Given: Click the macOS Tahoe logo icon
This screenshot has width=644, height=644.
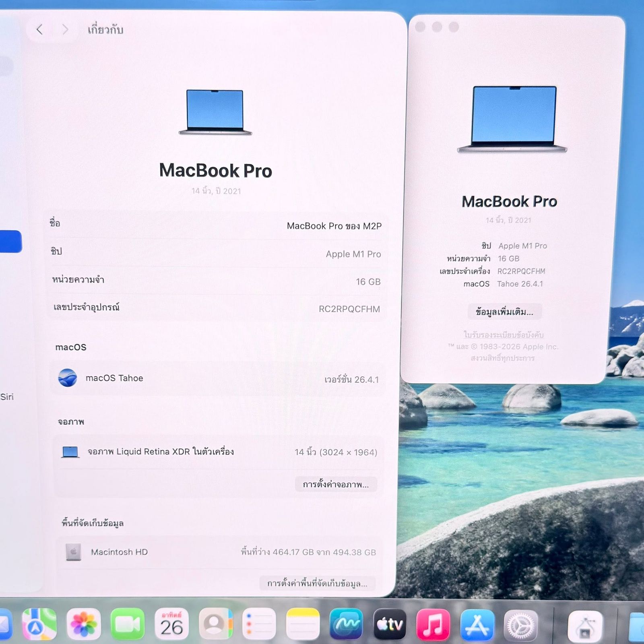Looking at the screenshot, I should tap(68, 378).
